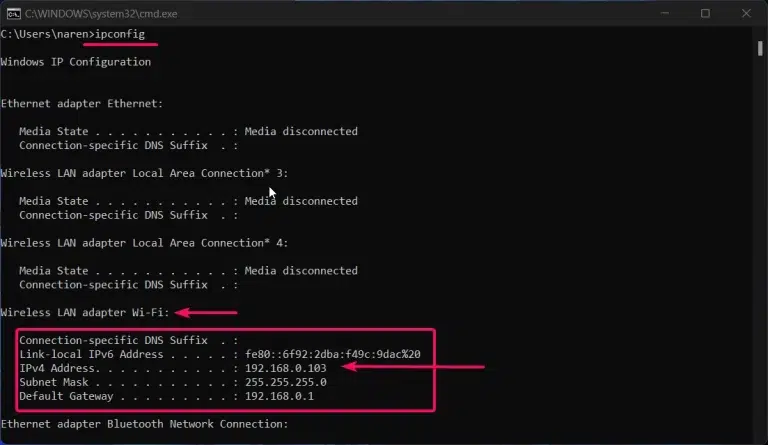The image size is (768, 445).
Task: Click the "Windows IP Configuration" line
Action: [x=76, y=62]
